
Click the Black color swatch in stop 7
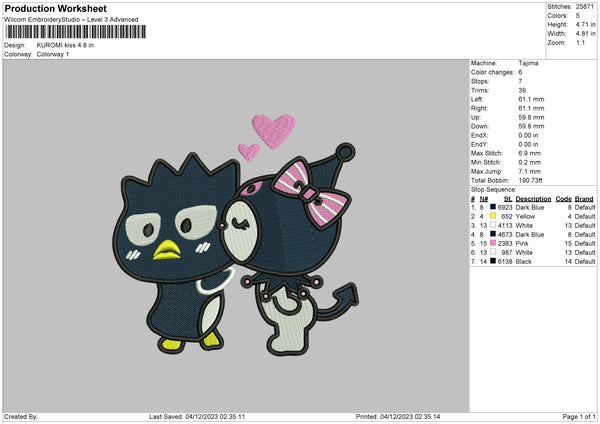point(493,261)
